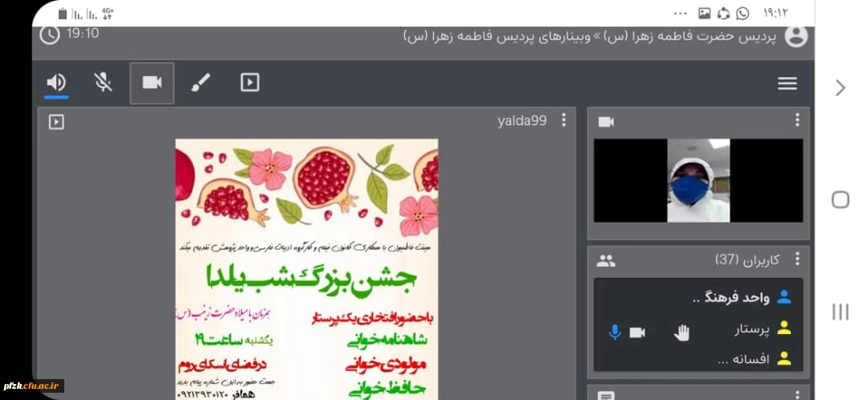This screenshot has width=868, height=400.
Task: Expand the users panel options menu
Action: 796,259
